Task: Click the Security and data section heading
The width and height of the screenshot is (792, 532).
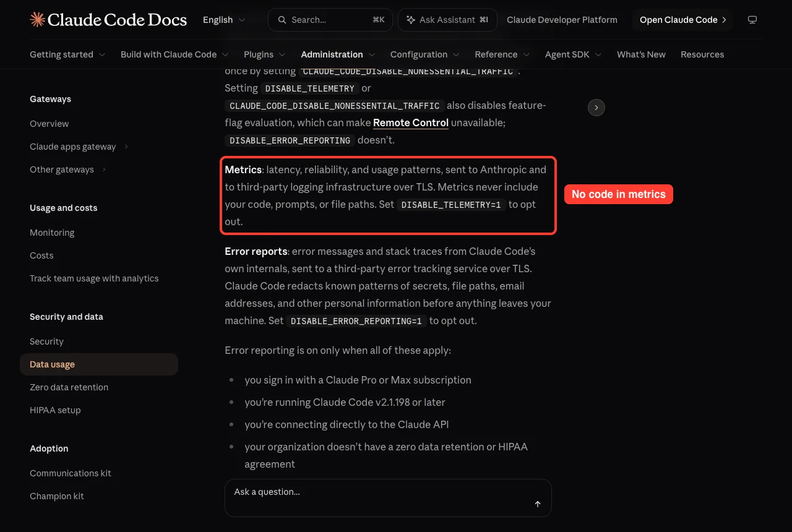Action: point(66,317)
